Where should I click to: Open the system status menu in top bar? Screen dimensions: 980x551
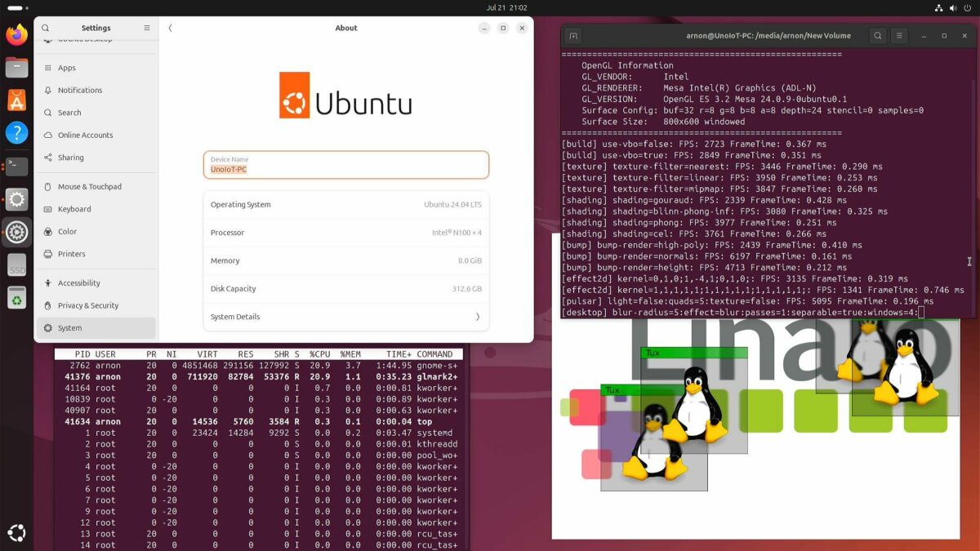pyautogui.click(x=951, y=7)
